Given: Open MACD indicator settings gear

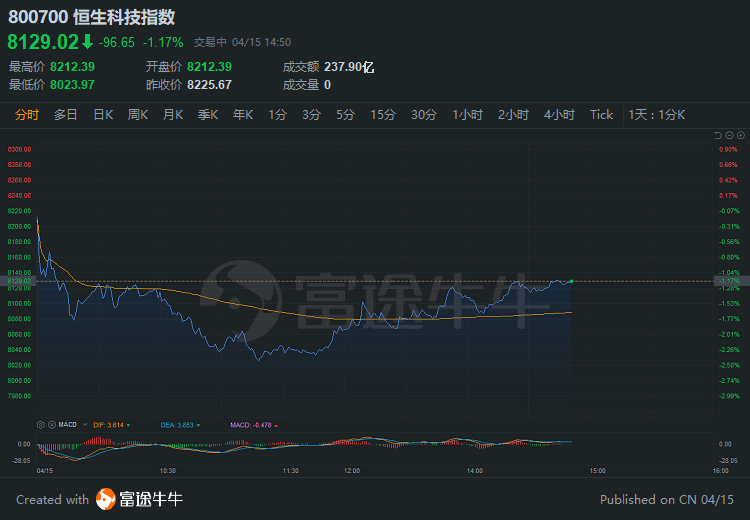Looking at the screenshot, I should [x=41, y=425].
